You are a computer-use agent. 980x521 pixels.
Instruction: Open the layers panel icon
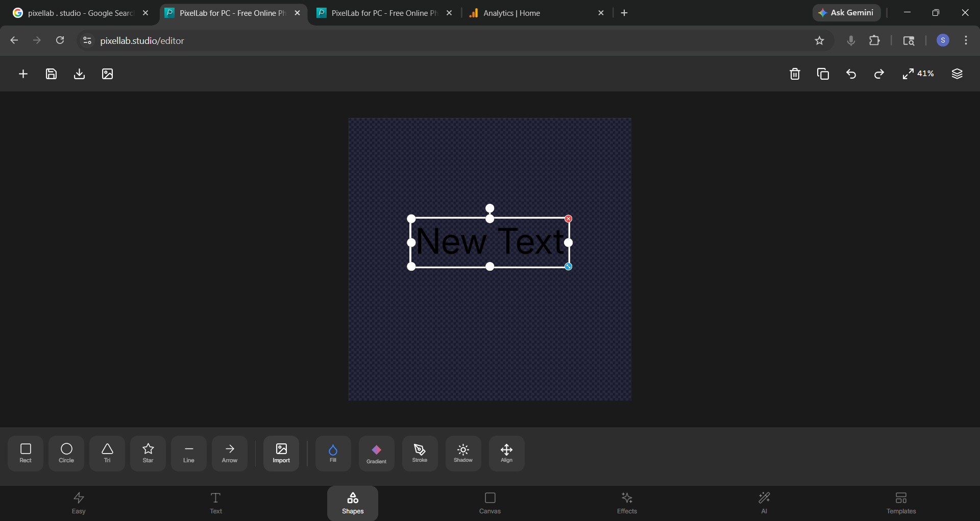click(957, 74)
